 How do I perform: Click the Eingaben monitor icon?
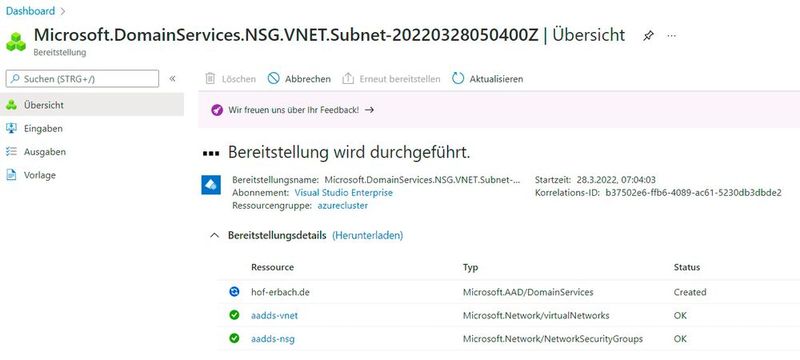11,128
